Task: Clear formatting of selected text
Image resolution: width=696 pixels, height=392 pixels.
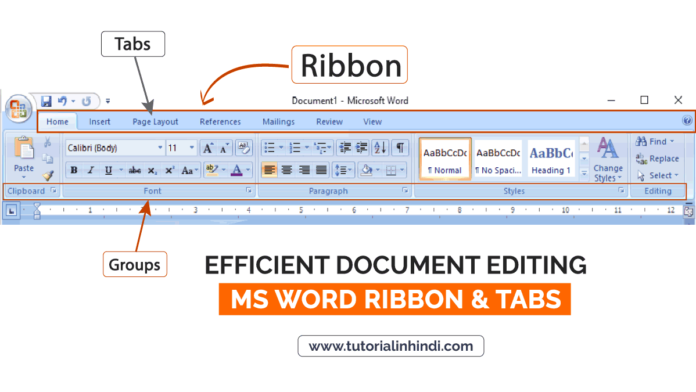Action: click(x=243, y=148)
